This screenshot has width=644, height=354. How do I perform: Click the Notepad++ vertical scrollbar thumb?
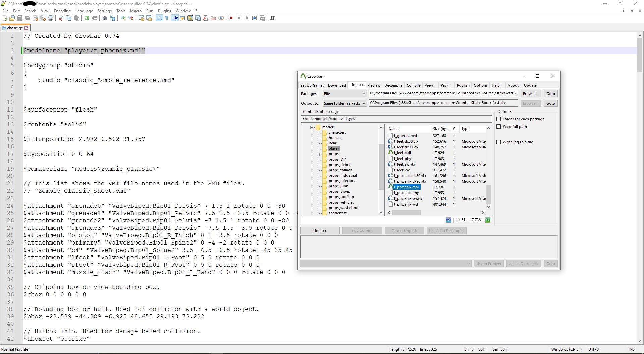640,55
